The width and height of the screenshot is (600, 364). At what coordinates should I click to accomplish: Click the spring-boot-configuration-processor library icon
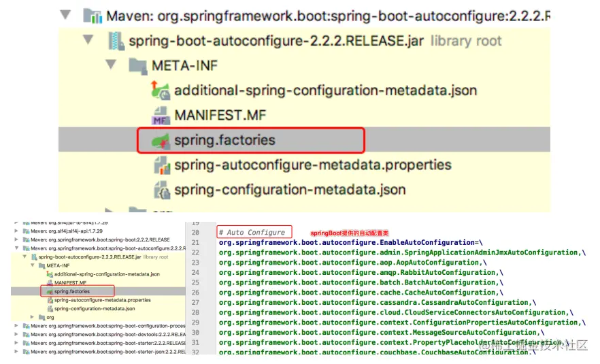pos(26,326)
